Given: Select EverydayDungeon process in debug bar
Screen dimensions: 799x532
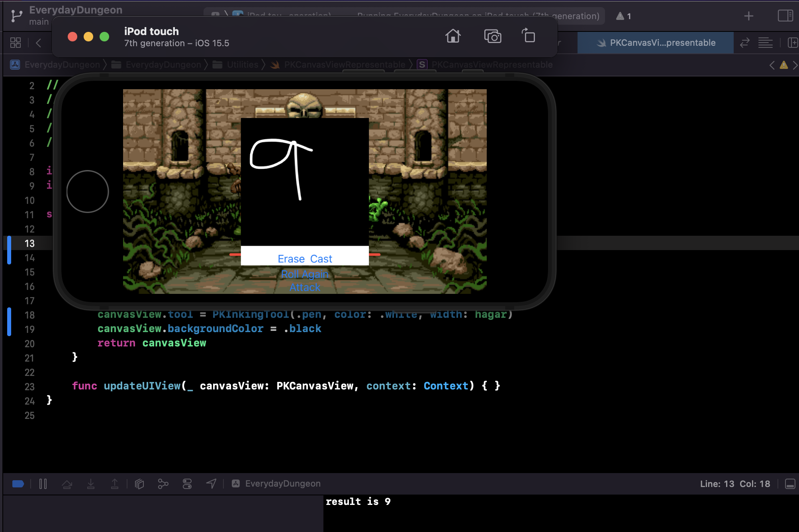Looking at the screenshot, I should [276, 483].
